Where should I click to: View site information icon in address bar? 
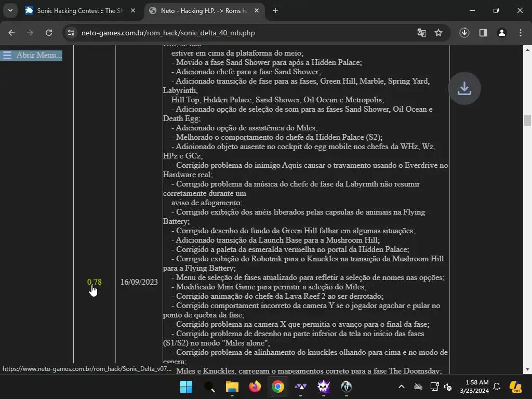coord(71,33)
